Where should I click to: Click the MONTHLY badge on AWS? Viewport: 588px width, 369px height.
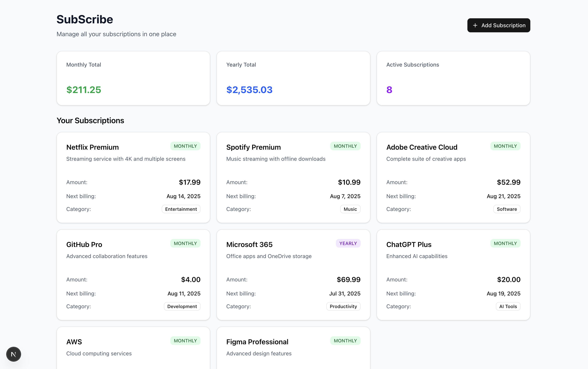tap(185, 341)
